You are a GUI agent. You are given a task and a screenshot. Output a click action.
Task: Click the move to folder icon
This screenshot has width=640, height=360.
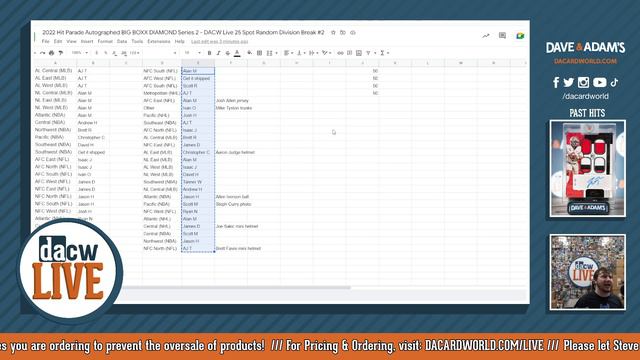pos(343,32)
